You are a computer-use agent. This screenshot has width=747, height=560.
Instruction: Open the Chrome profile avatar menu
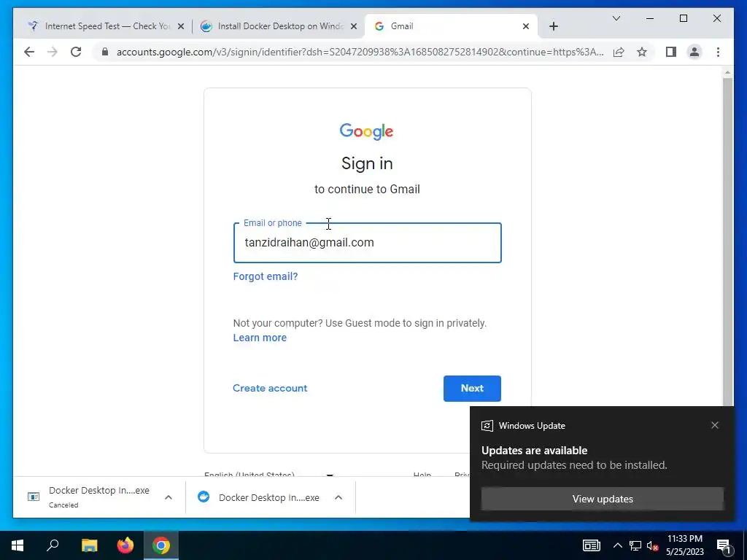pos(694,52)
